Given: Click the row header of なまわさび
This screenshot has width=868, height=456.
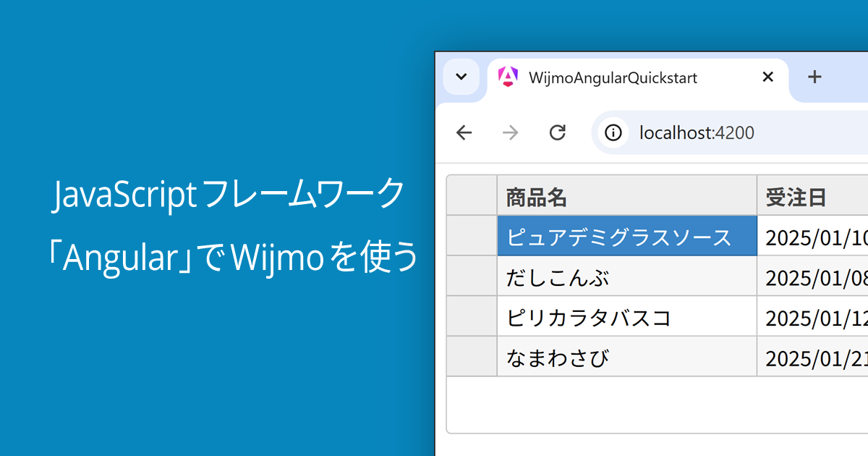Looking at the screenshot, I should point(472,357).
